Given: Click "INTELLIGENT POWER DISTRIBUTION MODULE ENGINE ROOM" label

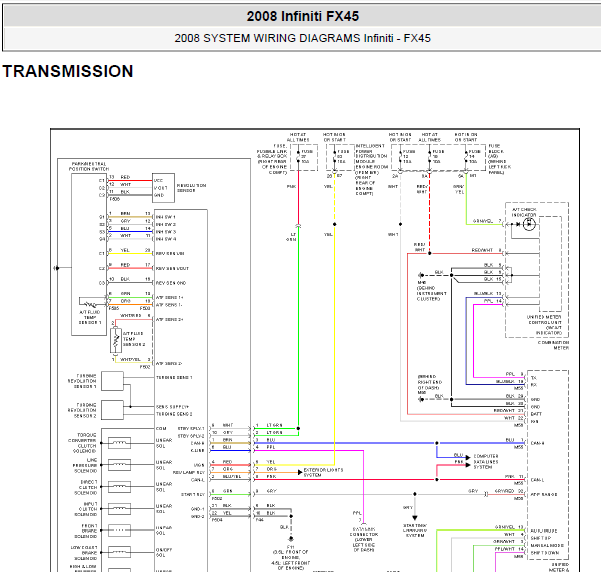Looking at the screenshot, I should pos(371,156).
